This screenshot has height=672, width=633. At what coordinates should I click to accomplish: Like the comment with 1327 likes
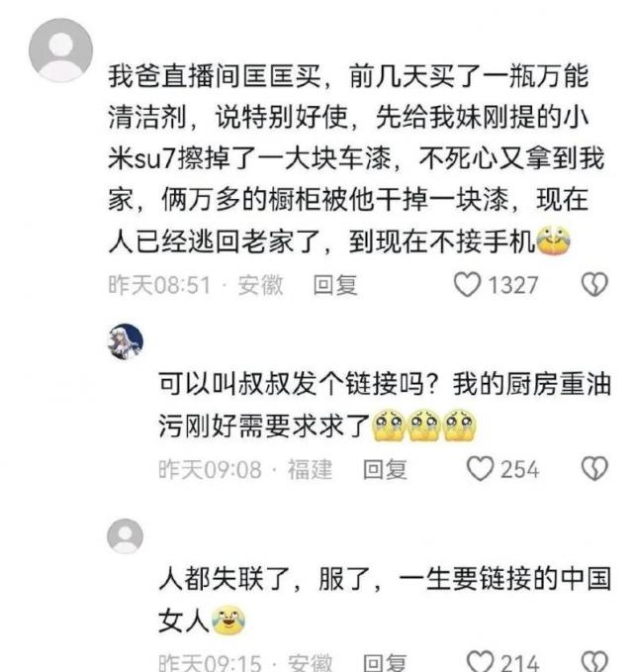click(467, 285)
